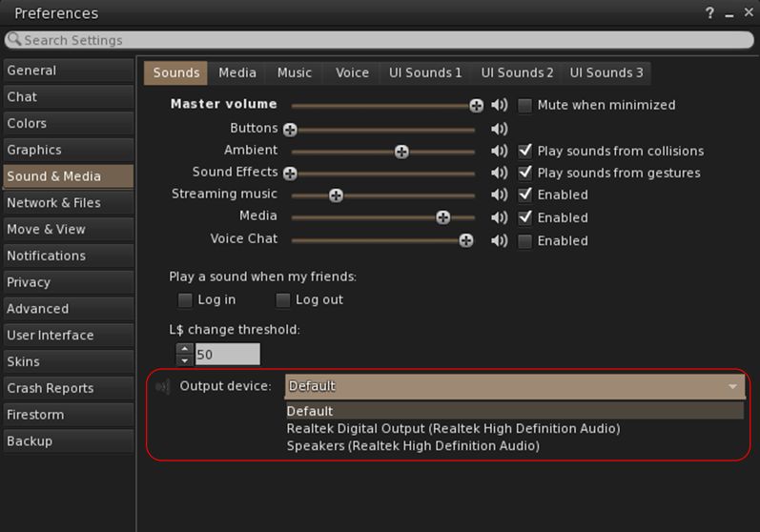Mute the Master volume speaker icon

(499, 106)
